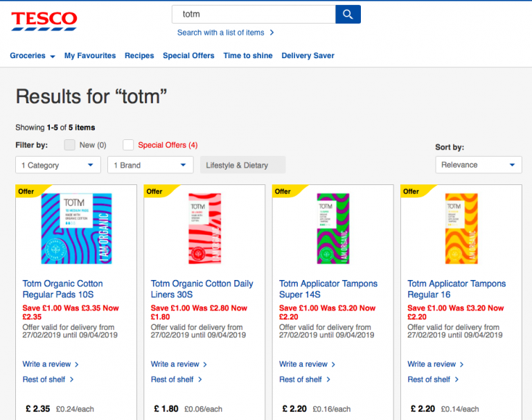Click the orange Regular Tampons product image

tap(461, 228)
